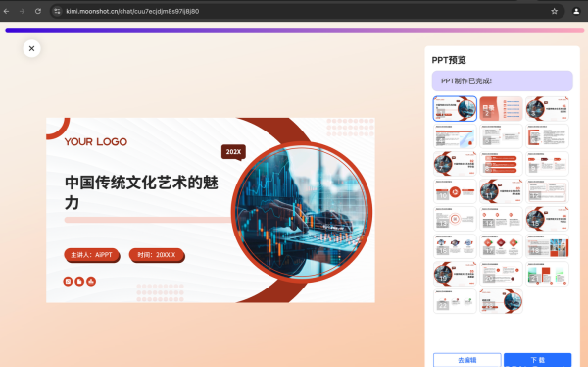Viewport: 588px width, 367px height.
Task: Close the PPT preview with the X button
Action: [32, 48]
